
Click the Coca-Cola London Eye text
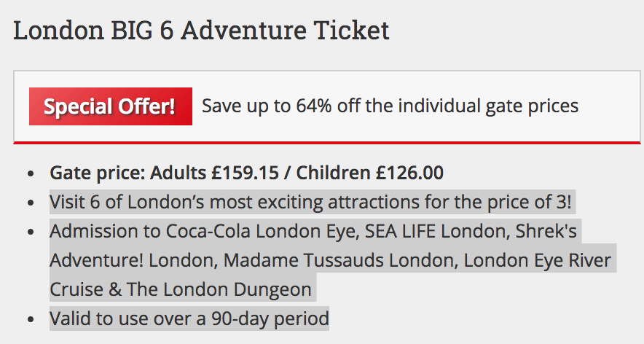click(x=262, y=231)
